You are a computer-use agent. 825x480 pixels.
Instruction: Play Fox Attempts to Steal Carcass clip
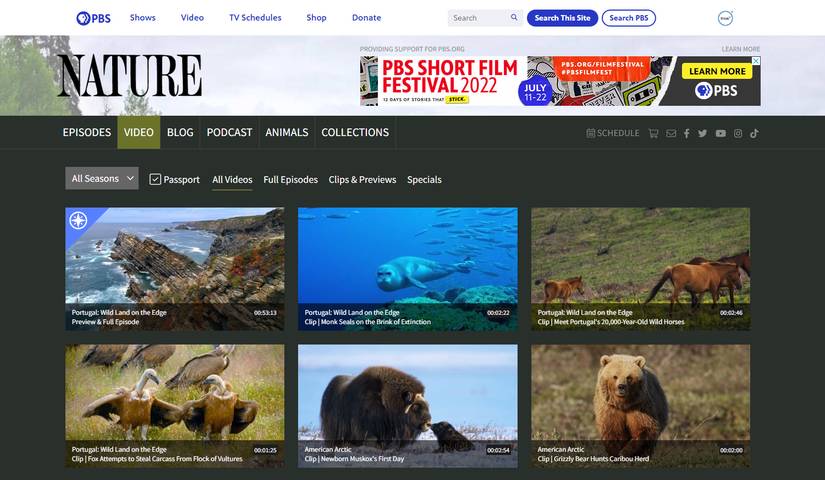tap(175, 406)
